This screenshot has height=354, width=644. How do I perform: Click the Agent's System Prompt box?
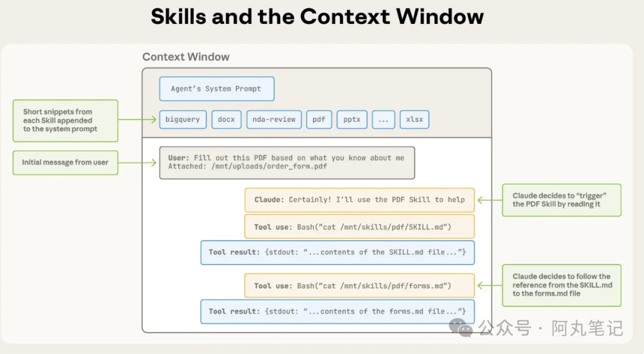tap(216, 89)
